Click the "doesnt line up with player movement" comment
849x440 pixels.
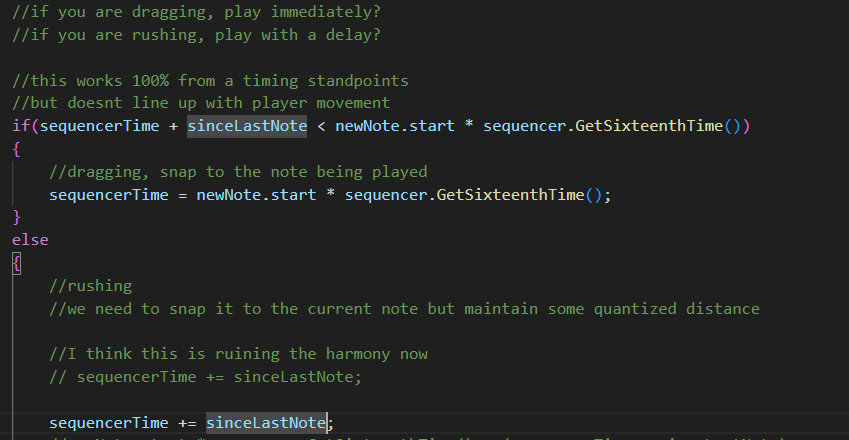pos(200,103)
